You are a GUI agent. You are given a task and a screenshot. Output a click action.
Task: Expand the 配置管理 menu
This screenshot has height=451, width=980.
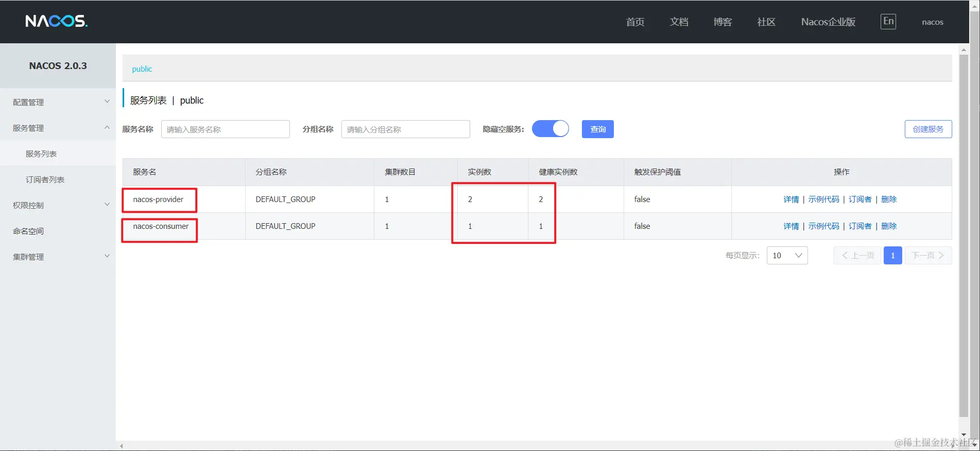click(x=58, y=102)
